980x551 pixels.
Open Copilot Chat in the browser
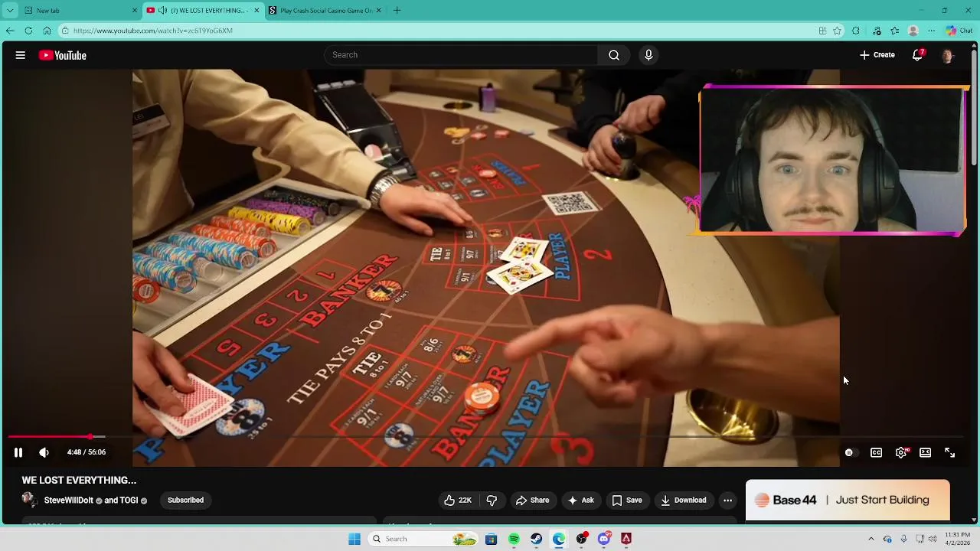click(958, 31)
